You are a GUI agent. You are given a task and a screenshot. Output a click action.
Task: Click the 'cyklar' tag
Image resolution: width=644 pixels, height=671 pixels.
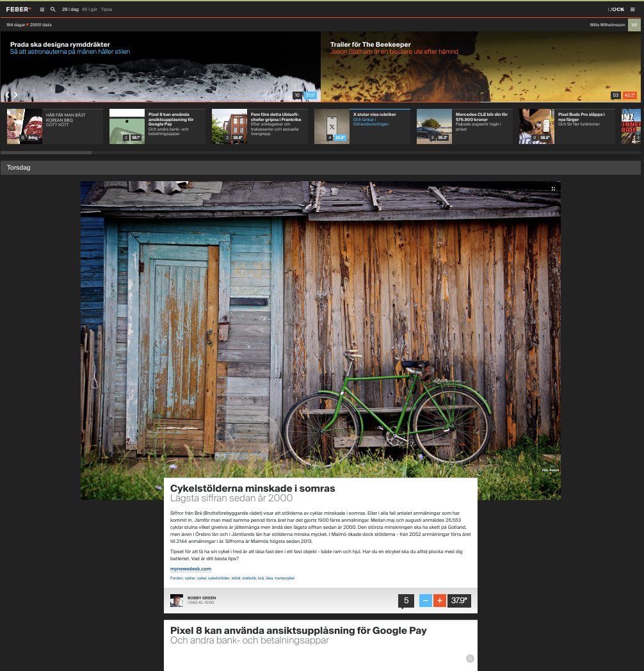point(190,578)
